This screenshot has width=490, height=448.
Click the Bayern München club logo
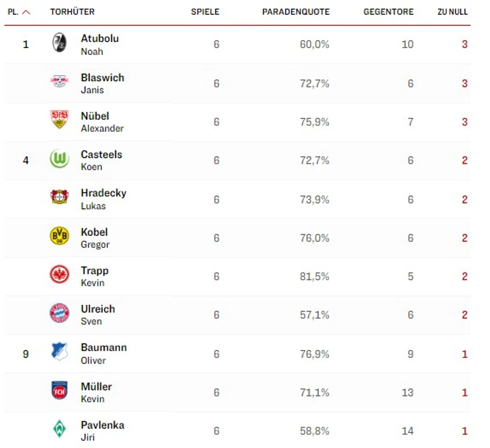click(59, 313)
